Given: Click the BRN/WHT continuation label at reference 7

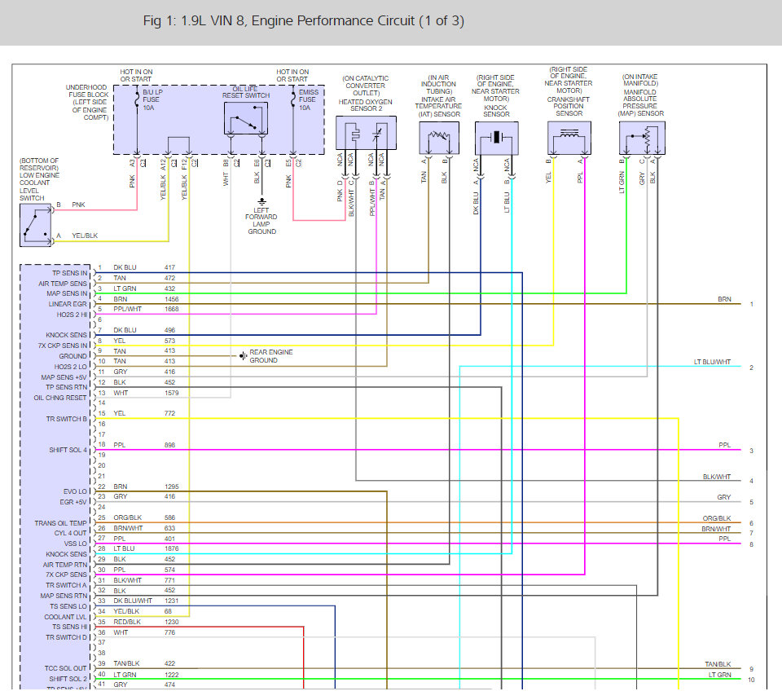Looking at the screenshot, I should point(716,529).
